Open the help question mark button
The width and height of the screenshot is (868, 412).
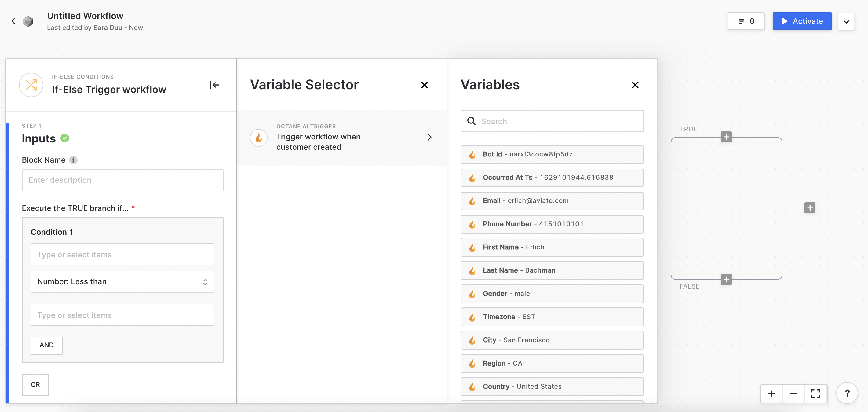click(x=847, y=393)
